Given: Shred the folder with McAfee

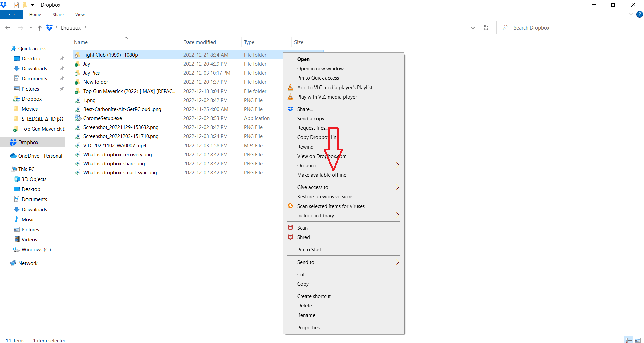Looking at the screenshot, I should click(x=303, y=237).
